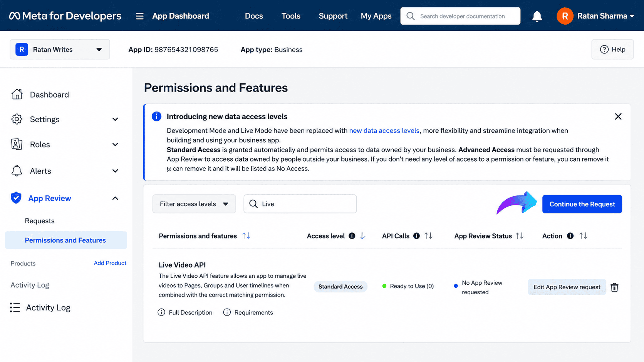Sort by App Review Status column
Viewport: 644px width, 362px height.
point(520,236)
